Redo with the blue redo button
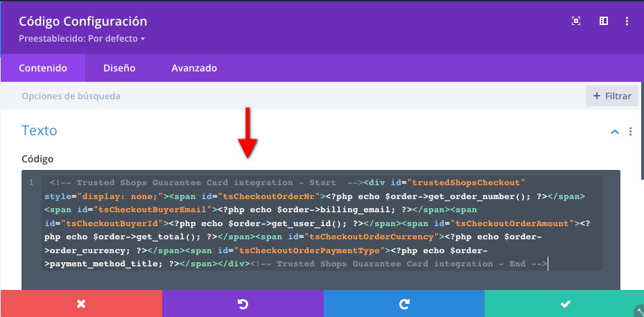This screenshot has width=644, height=317. [404, 304]
